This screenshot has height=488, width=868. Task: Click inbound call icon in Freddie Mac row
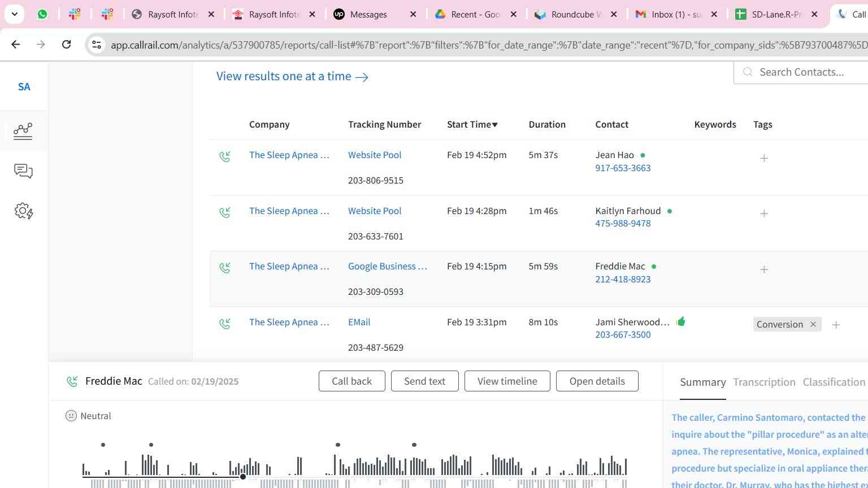[225, 268]
